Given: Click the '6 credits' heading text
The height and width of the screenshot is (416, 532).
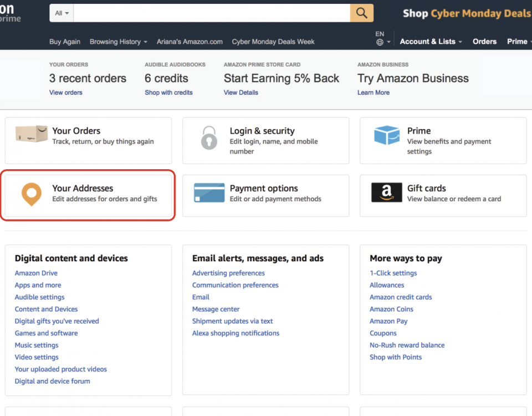Looking at the screenshot, I should tap(166, 78).
